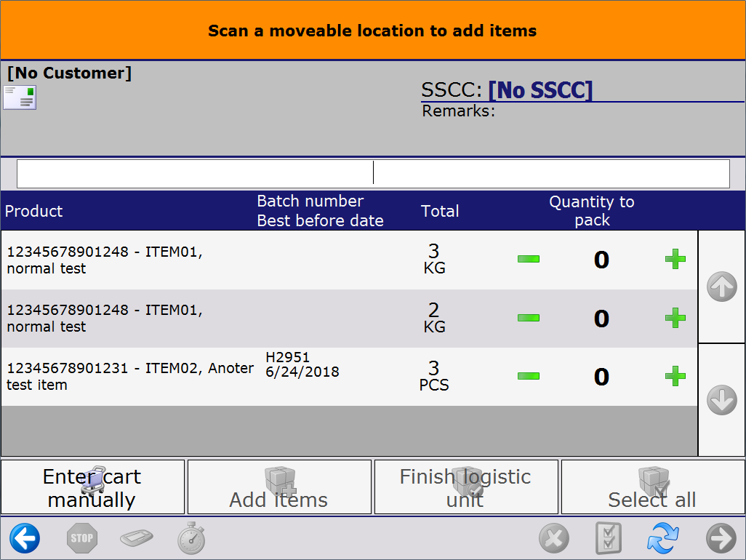The image size is (746, 560).
Task: Increase quantity for the 2 KG ITEM01 row
Action: tap(675, 318)
